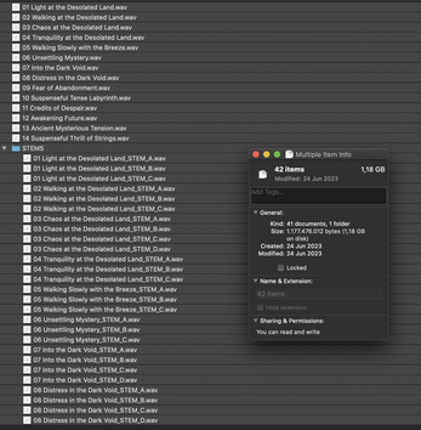
Task: Click file icon of 12 Awakening Future.wav
Action: (16, 118)
